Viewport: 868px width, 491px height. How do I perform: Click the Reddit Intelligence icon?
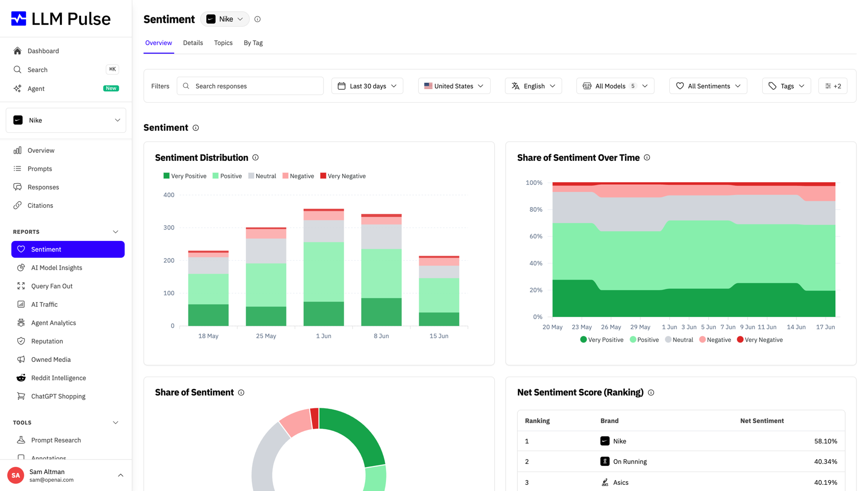click(x=21, y=378)
